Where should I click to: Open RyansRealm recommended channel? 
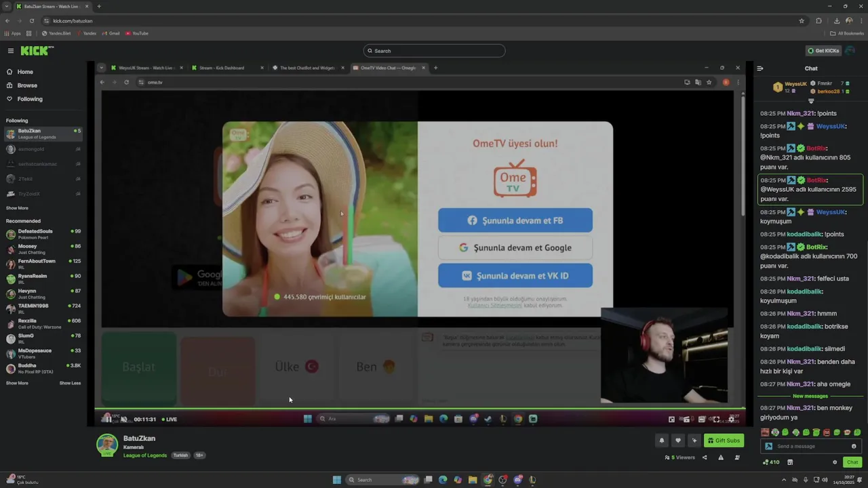coord(43,279)
